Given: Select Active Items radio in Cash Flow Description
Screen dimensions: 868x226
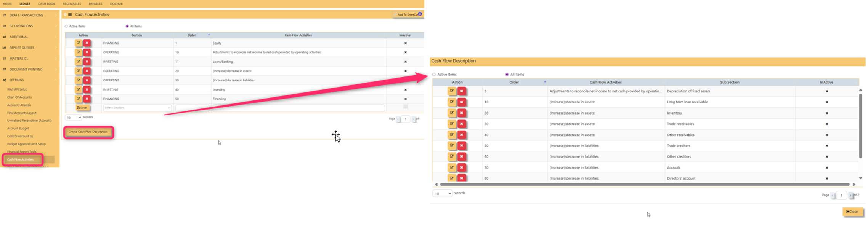Looking at the screenshot, I should click(x=434, y=75).
